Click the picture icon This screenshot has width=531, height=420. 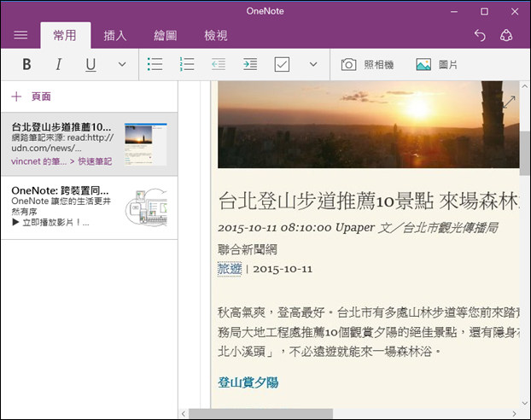pos(423,64)
